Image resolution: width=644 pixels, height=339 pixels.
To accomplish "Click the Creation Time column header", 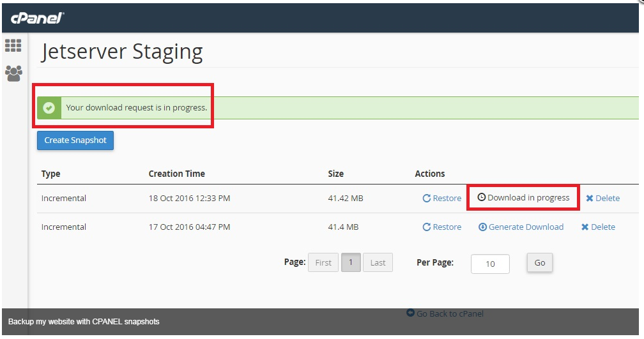I will (x=176, y=174).
